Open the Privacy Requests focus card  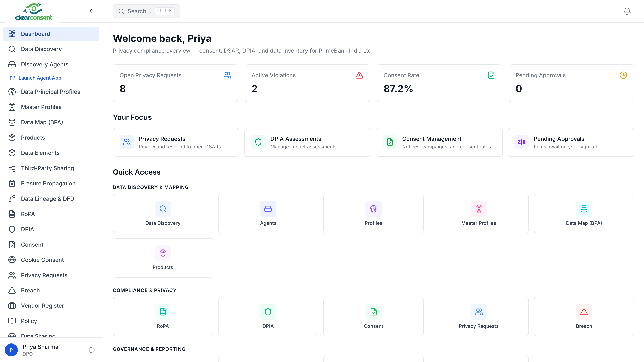click(176, 142)
